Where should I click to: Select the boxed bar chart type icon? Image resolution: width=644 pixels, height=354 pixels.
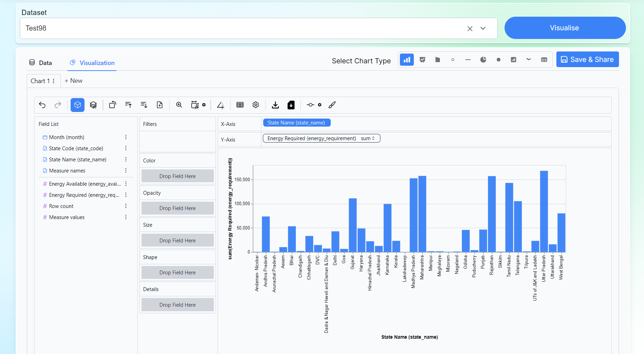coord(514,60)
